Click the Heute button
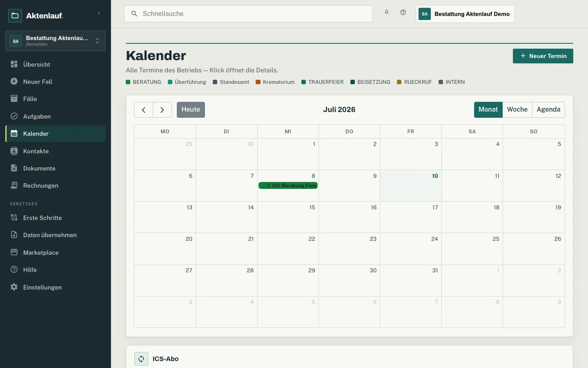 point(191,110)
